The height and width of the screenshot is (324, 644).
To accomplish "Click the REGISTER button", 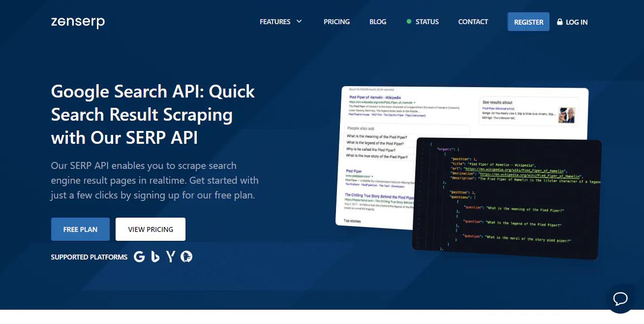I will (528, 22).
